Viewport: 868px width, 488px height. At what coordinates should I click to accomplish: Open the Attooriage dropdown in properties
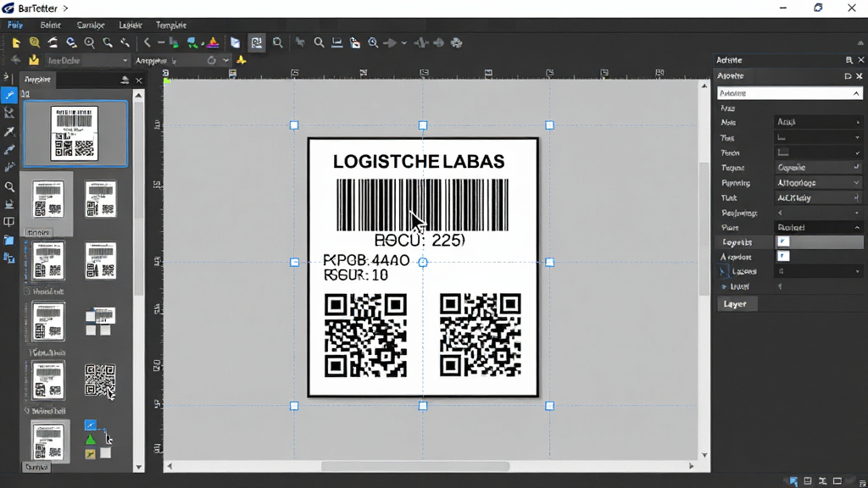pos(818,182)
